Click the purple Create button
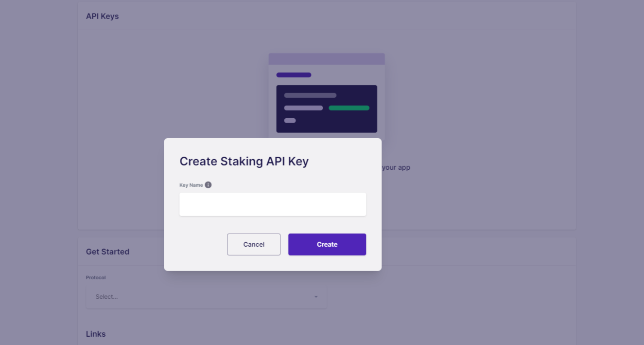Image resolution: width=644 pixels, height=345 pixels. [327, 244]
